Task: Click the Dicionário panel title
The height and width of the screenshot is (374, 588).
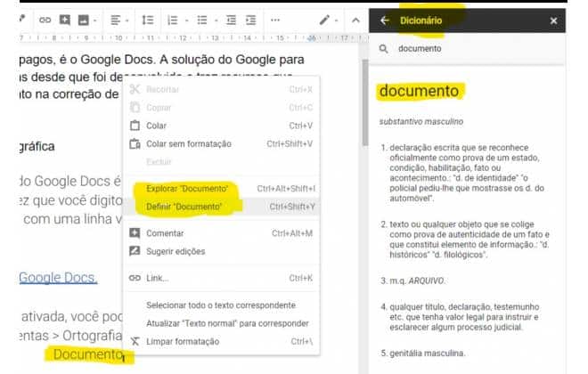Action: [x=421, y=20]
